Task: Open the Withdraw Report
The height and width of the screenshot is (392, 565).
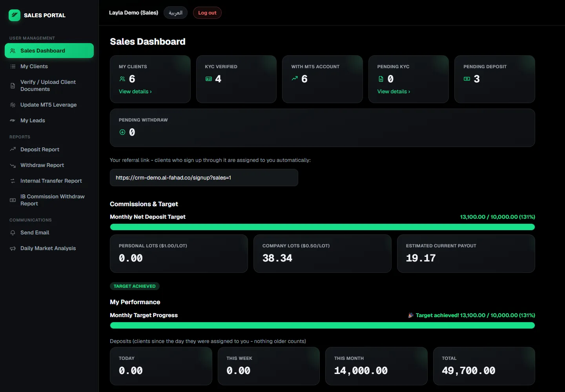Action: (49, 165)
